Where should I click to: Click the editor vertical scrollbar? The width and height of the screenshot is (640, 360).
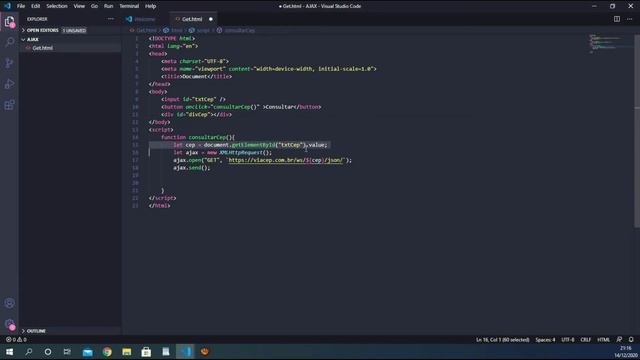pyautogui.click(x=637, y=131)
